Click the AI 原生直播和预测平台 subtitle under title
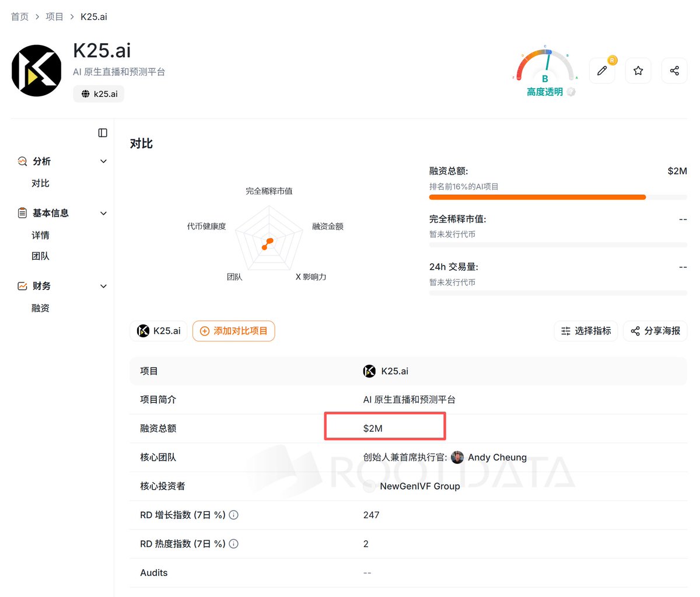Viewport: 700px width, 597px height. click(x=119, y=72)
